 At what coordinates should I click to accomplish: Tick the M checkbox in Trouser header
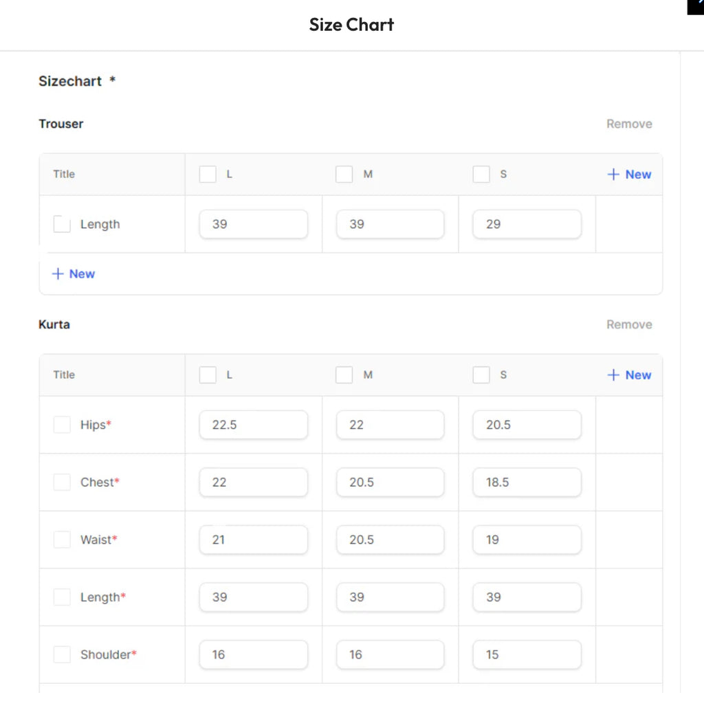coord(344,174)
